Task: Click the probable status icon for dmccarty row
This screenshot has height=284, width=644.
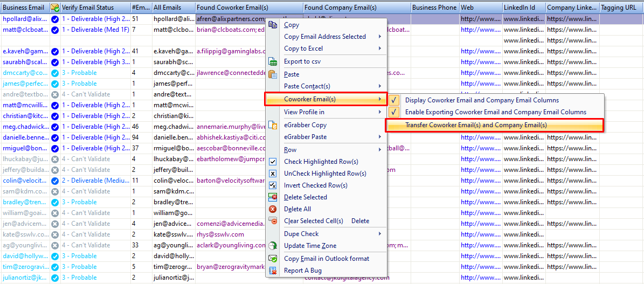Action: coord(54,73)
